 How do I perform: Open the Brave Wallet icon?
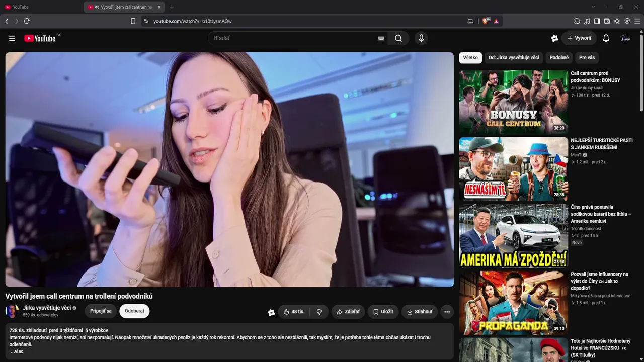coord(607,21)
